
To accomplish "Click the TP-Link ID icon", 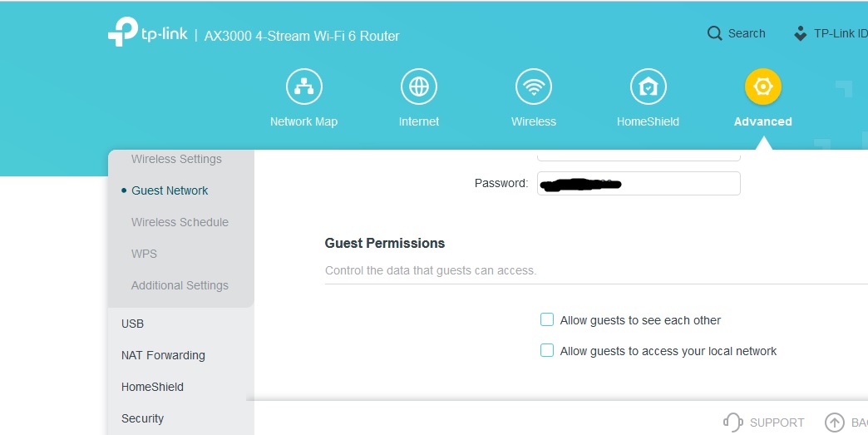I will [801, 34].
